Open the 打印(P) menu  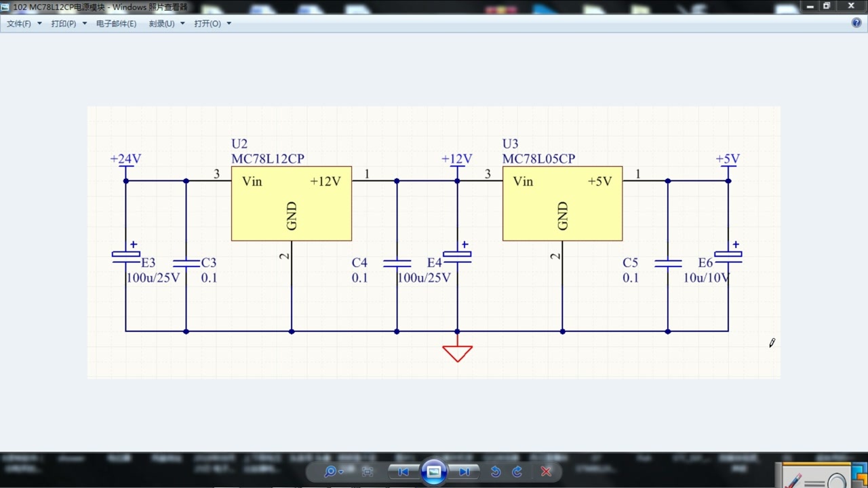point(64,24)
